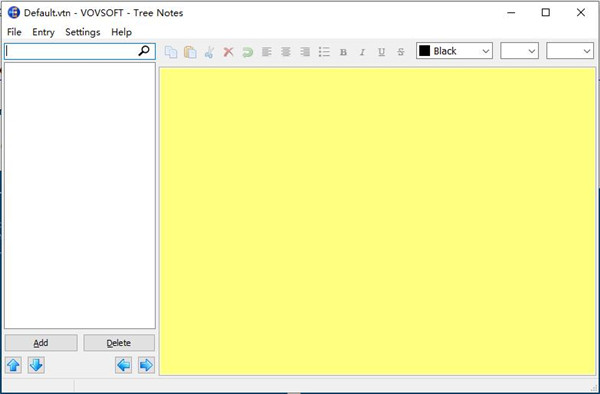Image resolution: width=600 pixels, height=394 pixels.
Task: Click the blue right arrow button
Action: [x=146, y=365]
